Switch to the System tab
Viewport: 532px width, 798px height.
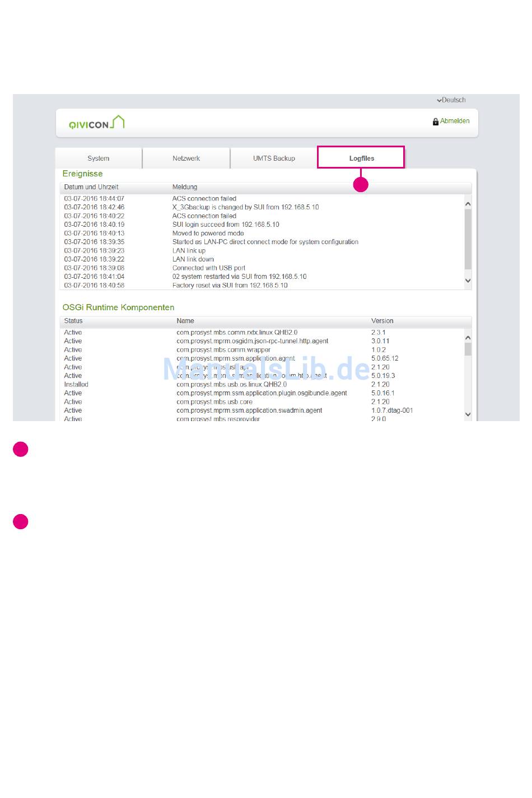coord(99,158)
